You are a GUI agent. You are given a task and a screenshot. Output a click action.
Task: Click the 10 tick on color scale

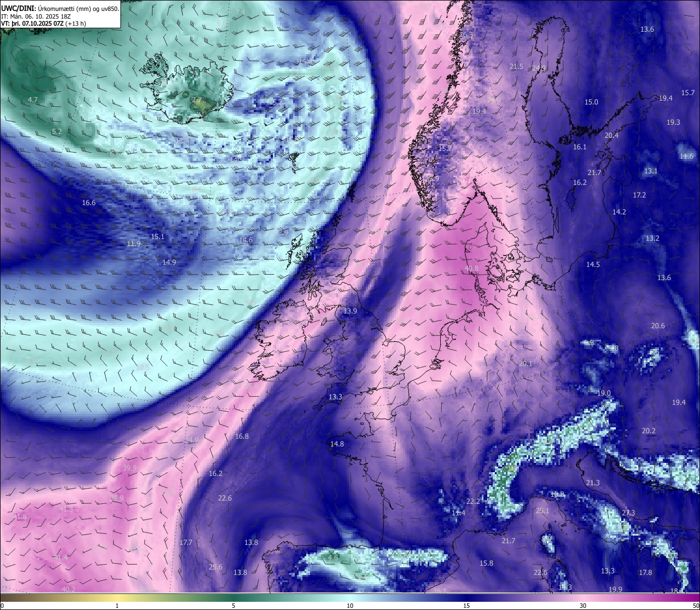[x=350, y=606]
